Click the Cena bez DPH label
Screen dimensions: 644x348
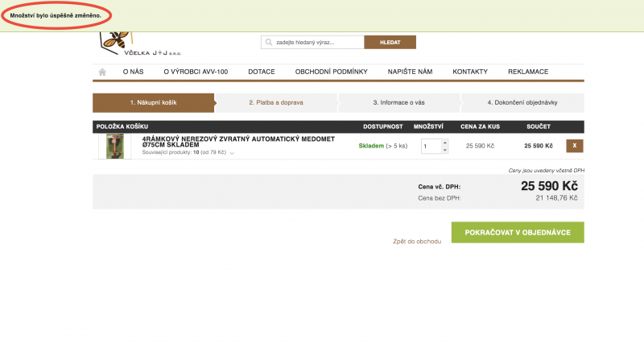click(x=439, y=198)
